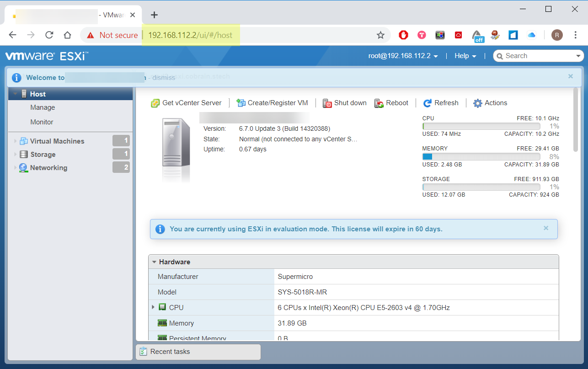This screenshot has height=369, width=588.
Task: Click the blue Refresh arrow icon
Action: [x=428, y=103]
